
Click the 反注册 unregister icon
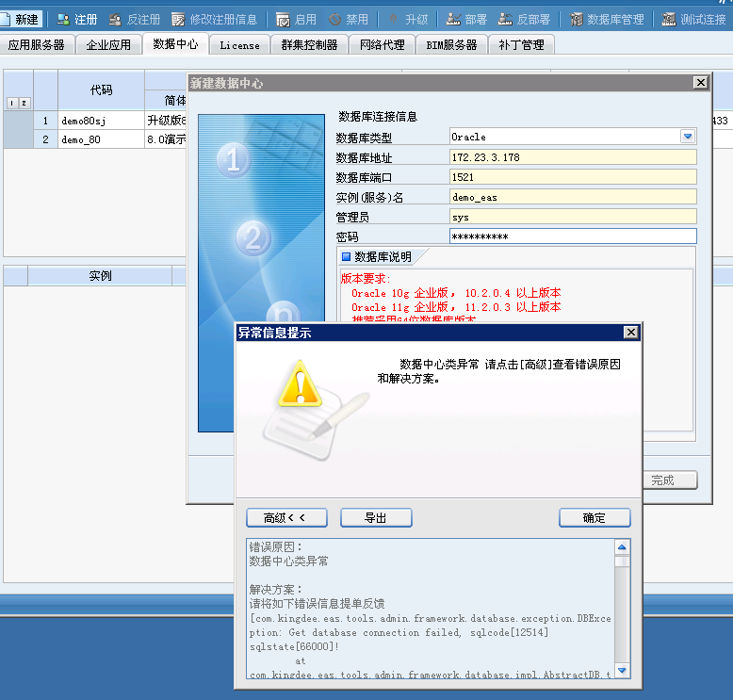(x=115, y=20)
